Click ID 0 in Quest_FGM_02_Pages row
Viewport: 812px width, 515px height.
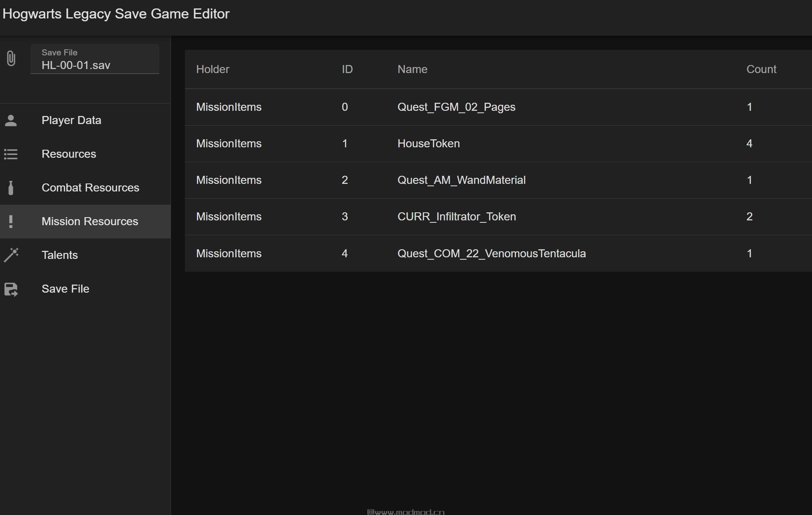click(x=345, y=107)
